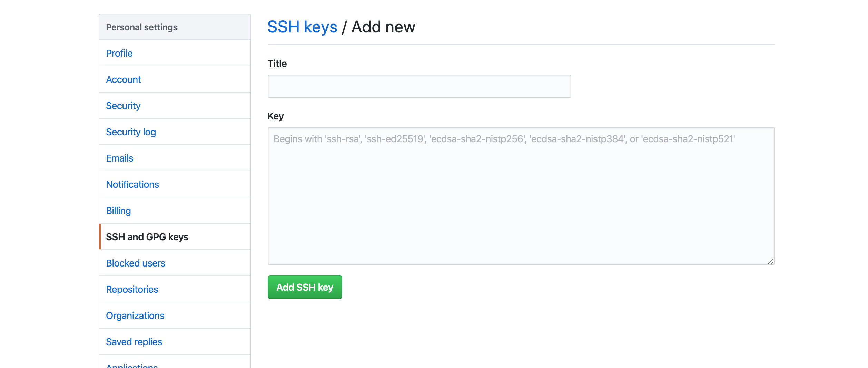Click inside the Key text area
This screenshot has height=368, width=868.
[517, 197]
